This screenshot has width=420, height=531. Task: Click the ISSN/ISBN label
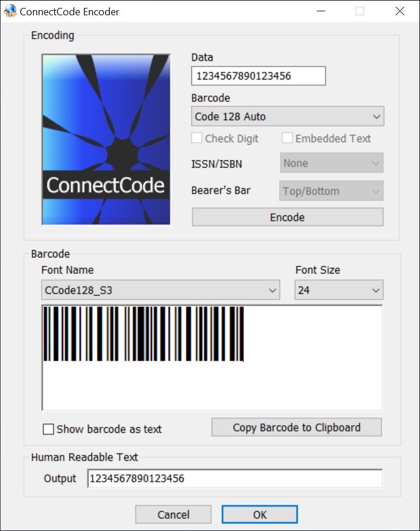pos(217,164)
